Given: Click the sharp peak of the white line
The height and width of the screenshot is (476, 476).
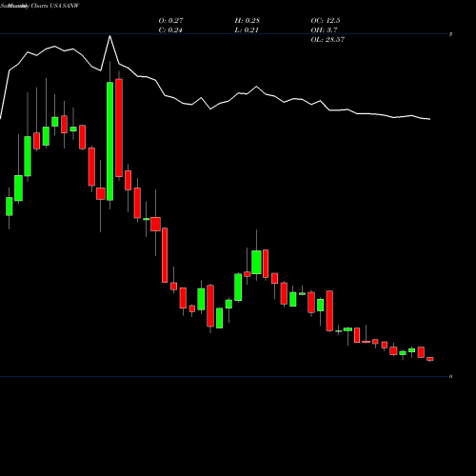Looking at the screenshot, I should pos(109,36).
